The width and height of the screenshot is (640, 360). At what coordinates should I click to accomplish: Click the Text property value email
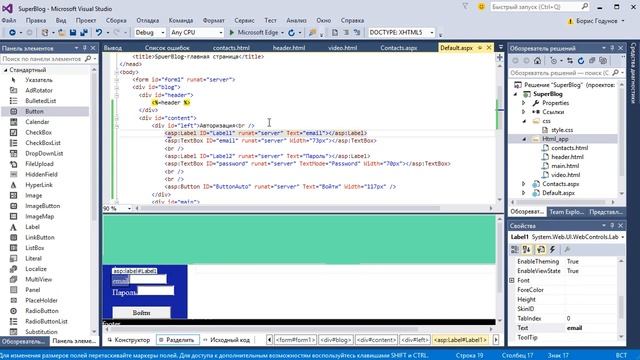point(574,328)
